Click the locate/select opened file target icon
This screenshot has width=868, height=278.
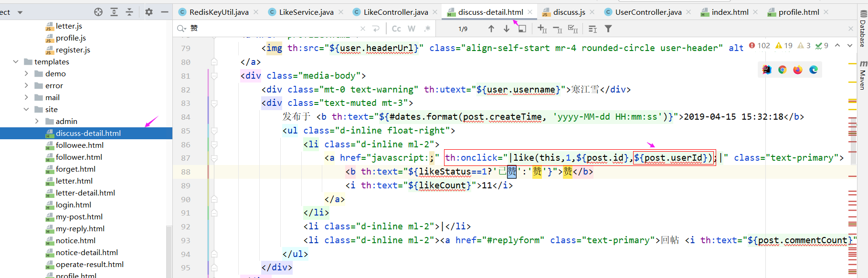click(98, 12)
